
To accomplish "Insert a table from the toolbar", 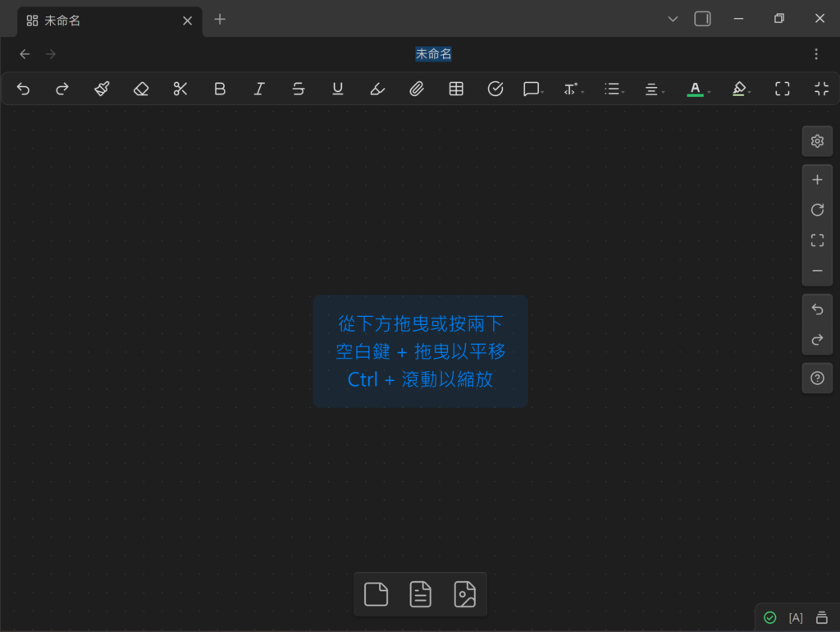I will pos(456,89).
